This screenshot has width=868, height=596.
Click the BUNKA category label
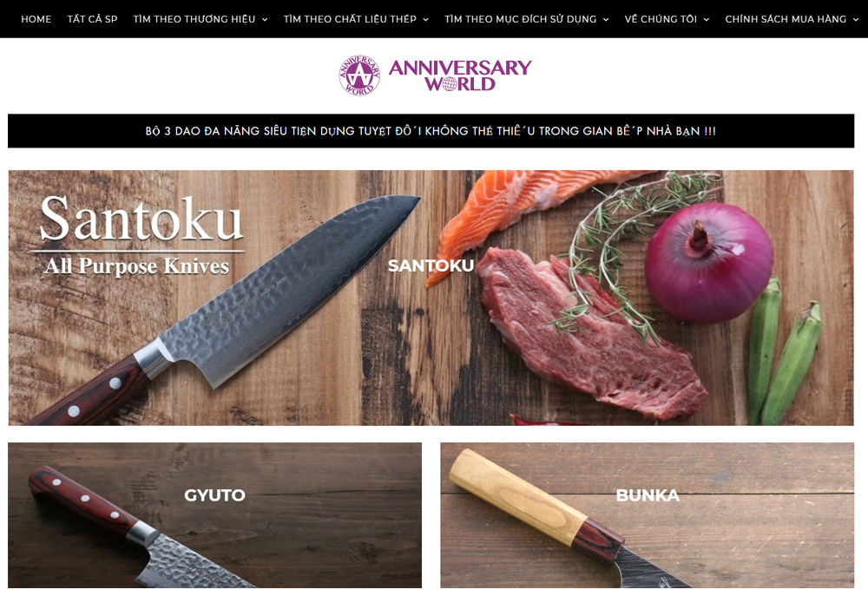click(648, 494)
